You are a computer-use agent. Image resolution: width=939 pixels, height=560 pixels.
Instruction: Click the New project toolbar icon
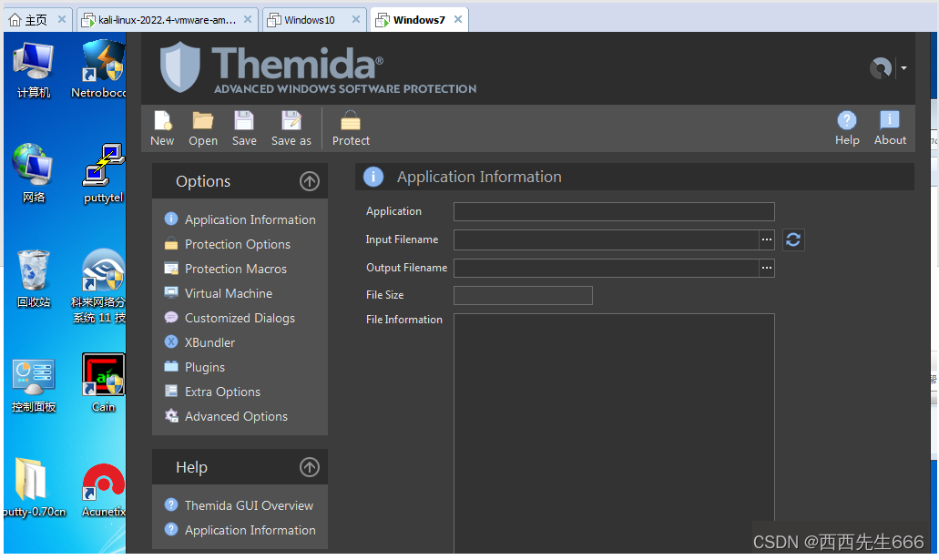click(162, 120)
